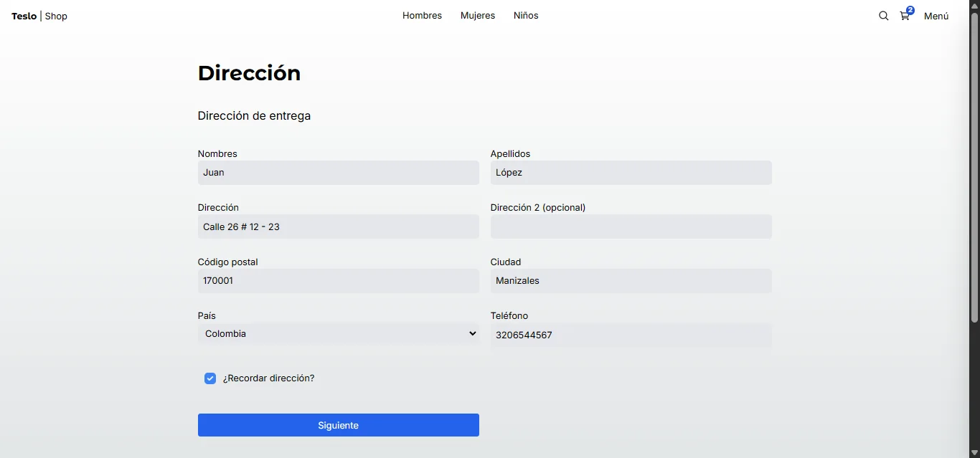Screen dimensions: 980x458
Task: Focus the Nombres field containing Juan
Action: (x=338, y=173)
